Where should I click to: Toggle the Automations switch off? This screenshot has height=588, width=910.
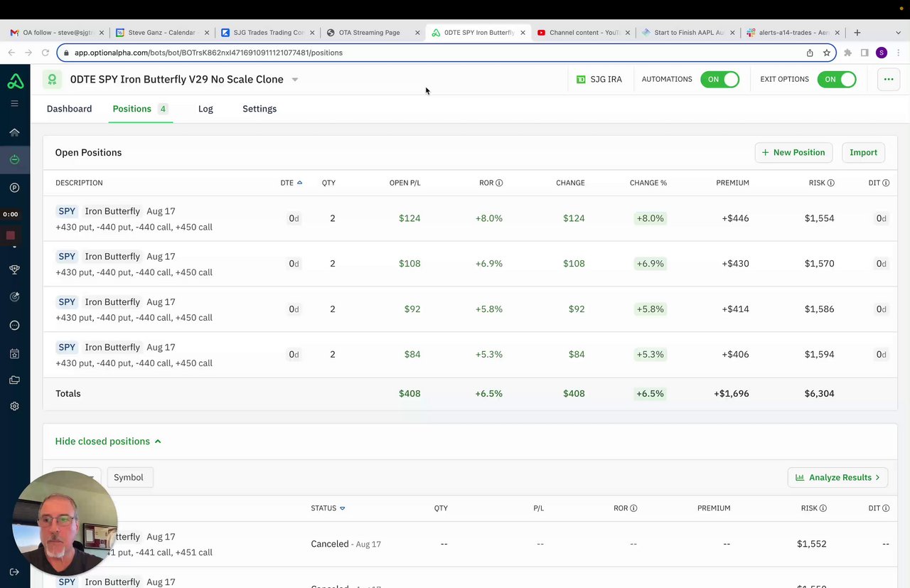pyautogui.click(x=719, y=80)
